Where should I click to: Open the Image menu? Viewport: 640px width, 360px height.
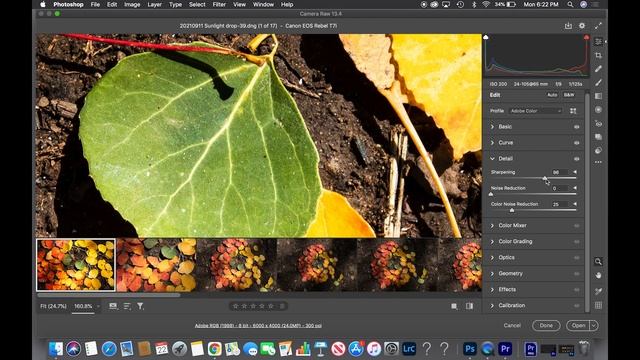pyautogui.click(x=132, y=4)
